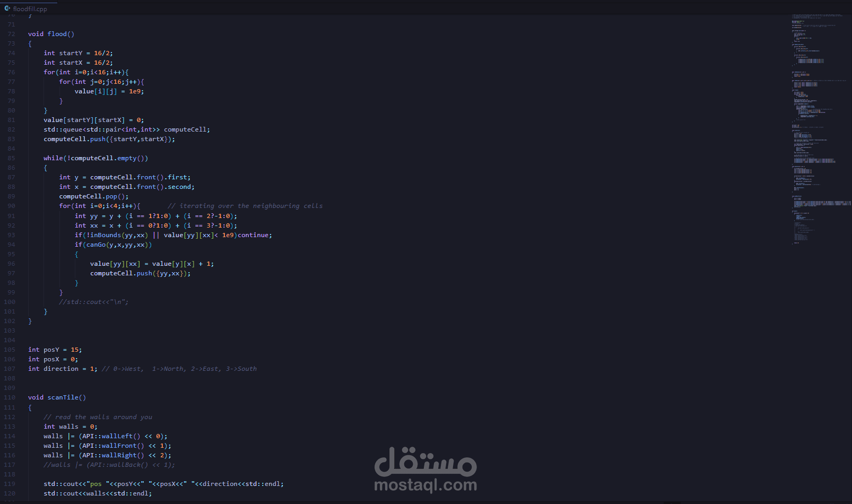Click line number 110 in gutter
852x504 pixels.
pyautogui.click(x=10, y=397)
